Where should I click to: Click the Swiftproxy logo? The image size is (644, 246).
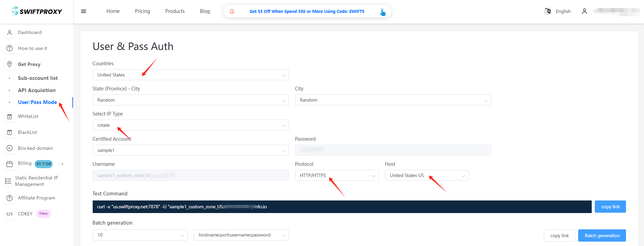click(x=36, y=11)
